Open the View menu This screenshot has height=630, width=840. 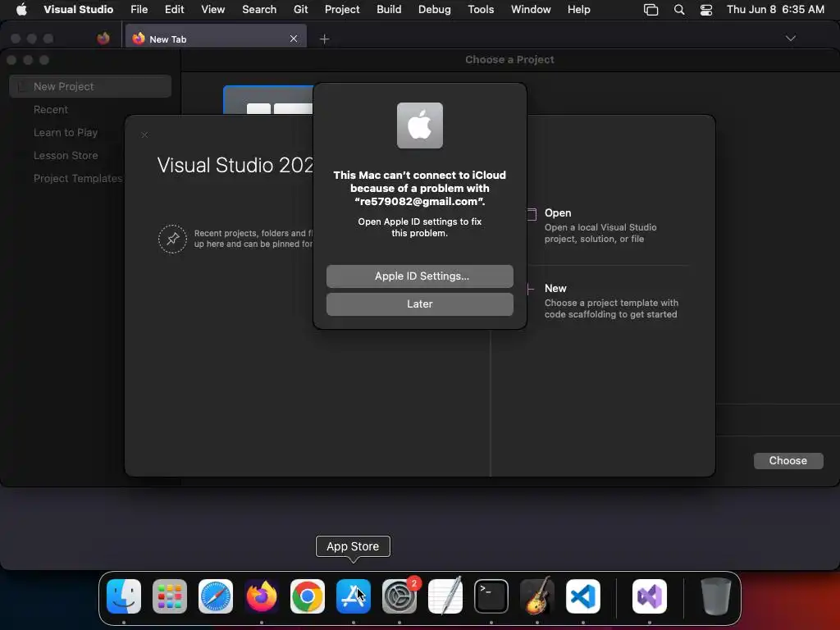tap(212, 9)
